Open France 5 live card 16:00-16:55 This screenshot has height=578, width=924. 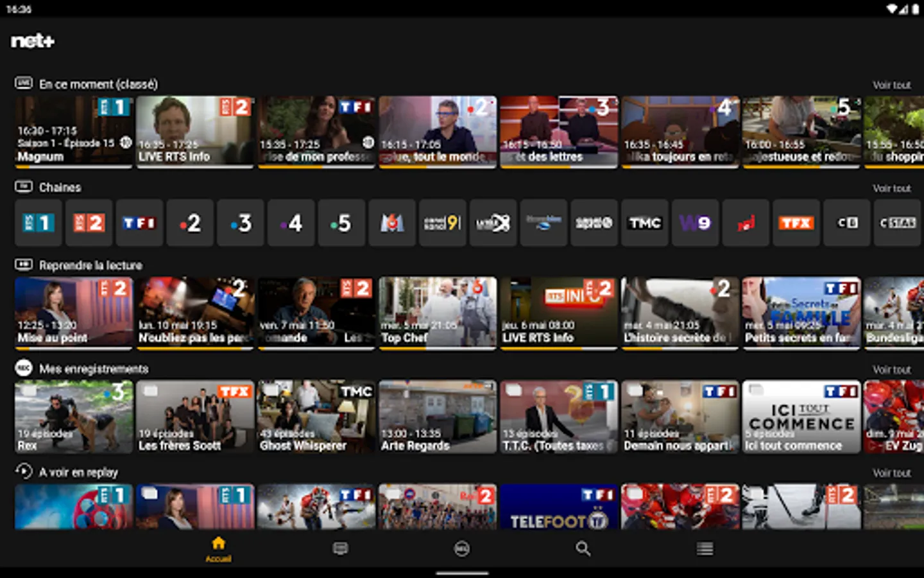pyautogui.click(x=801, y=132)
